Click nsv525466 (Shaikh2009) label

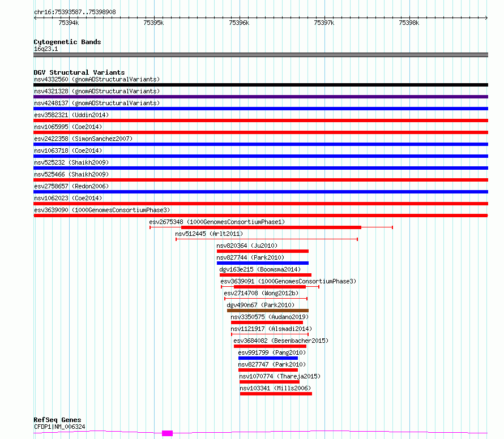[71, 174]
